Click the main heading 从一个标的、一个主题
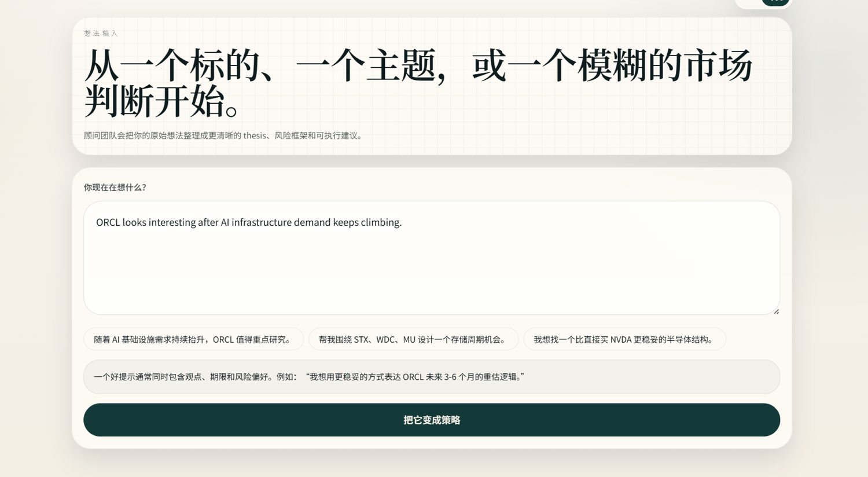 pos(260,65)
